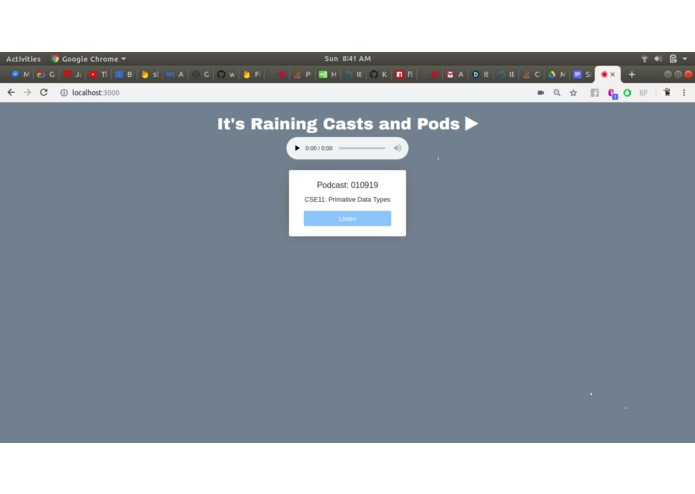695x494 pixels.
Task: Click the zoom magnifier icon in address bar
Action: click(x=557, y=93)
